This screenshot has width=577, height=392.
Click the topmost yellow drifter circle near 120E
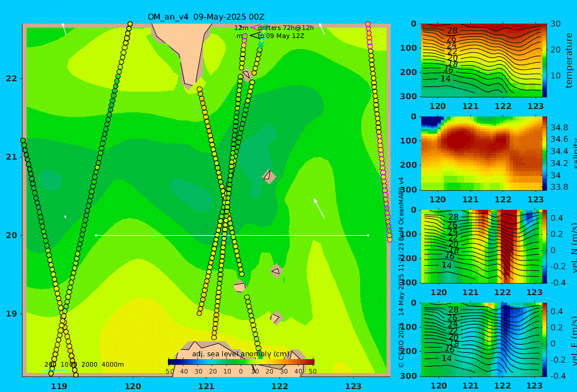click(130, 24)
